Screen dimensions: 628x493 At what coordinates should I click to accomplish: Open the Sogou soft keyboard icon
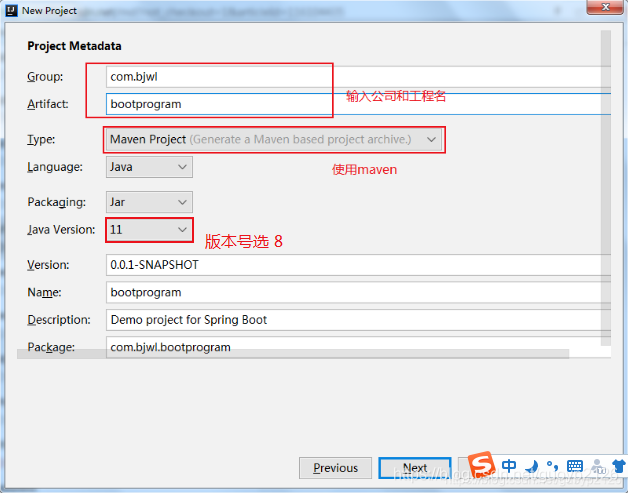(x=575, y=466)
